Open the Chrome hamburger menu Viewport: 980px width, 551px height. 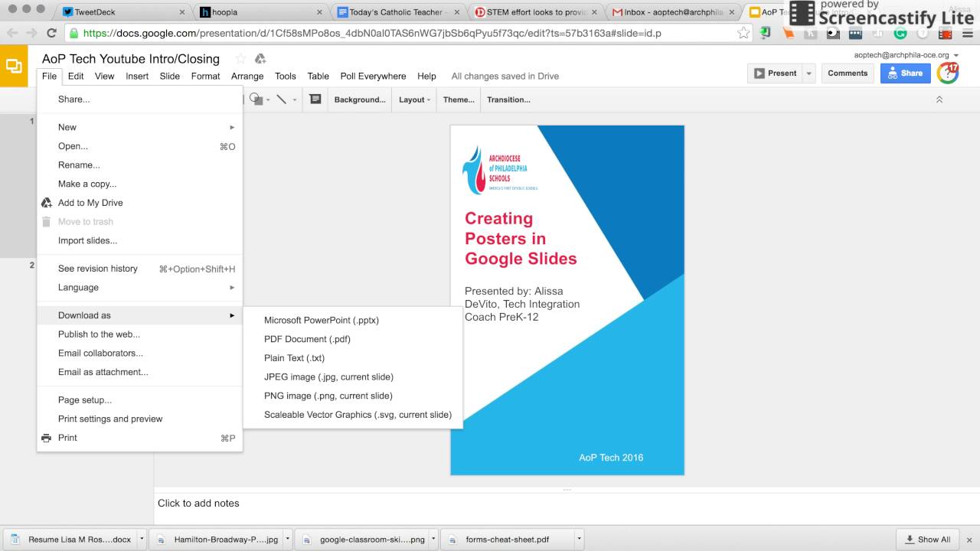click(968, 34)
